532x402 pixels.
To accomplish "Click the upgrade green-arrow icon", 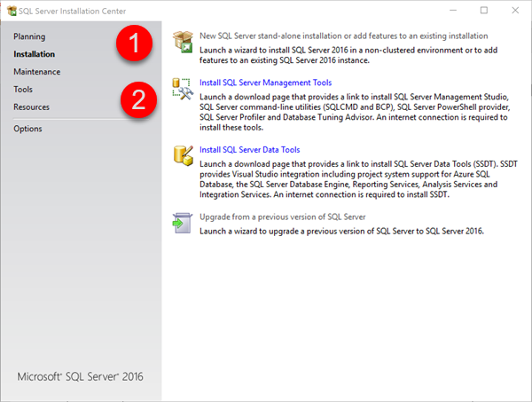I will tap(182, 223).
